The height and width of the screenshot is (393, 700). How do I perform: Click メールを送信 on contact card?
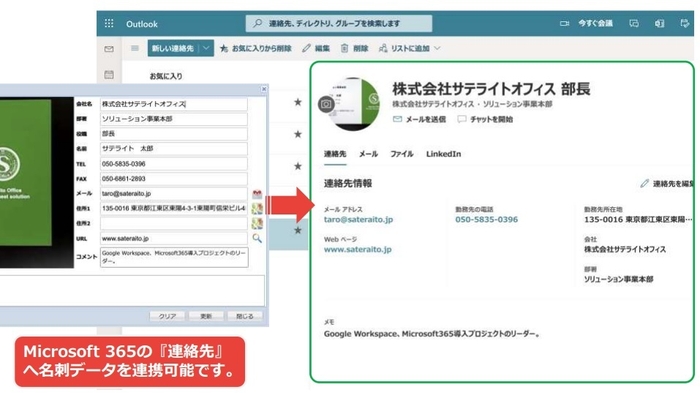tap(419, 119)
